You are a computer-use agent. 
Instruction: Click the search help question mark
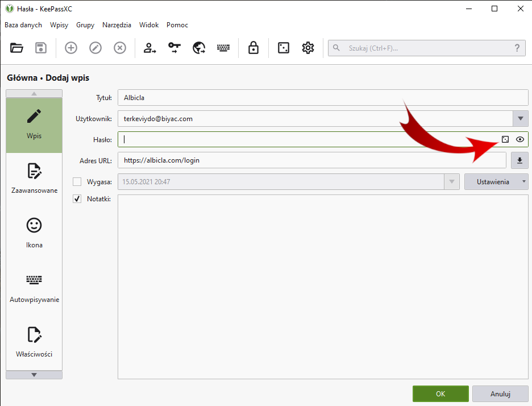click(x=517, y=48)
